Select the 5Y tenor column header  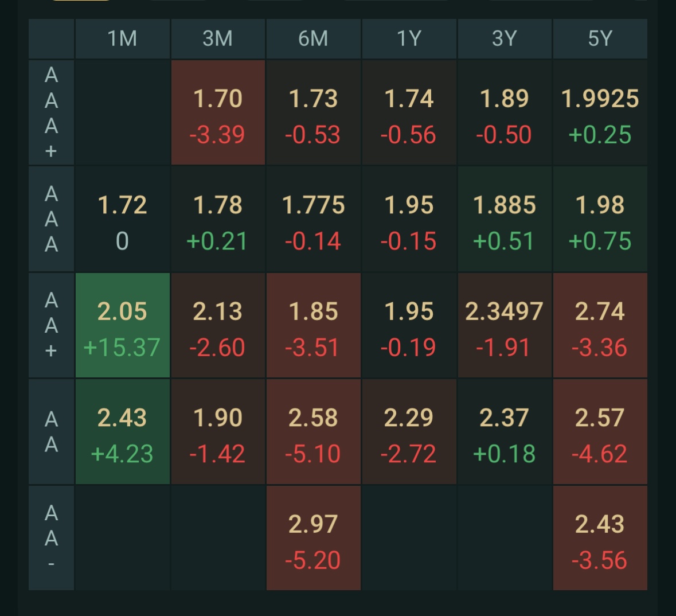[x=600, y=38]
